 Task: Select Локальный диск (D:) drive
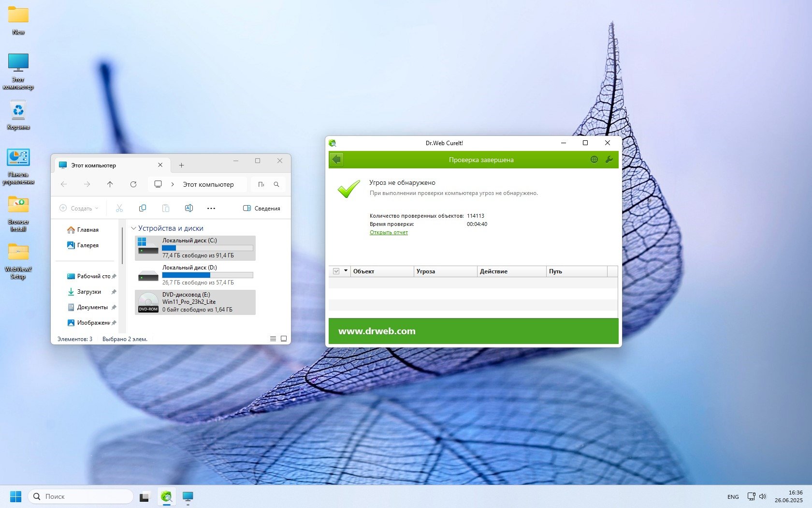coord(195,275)
